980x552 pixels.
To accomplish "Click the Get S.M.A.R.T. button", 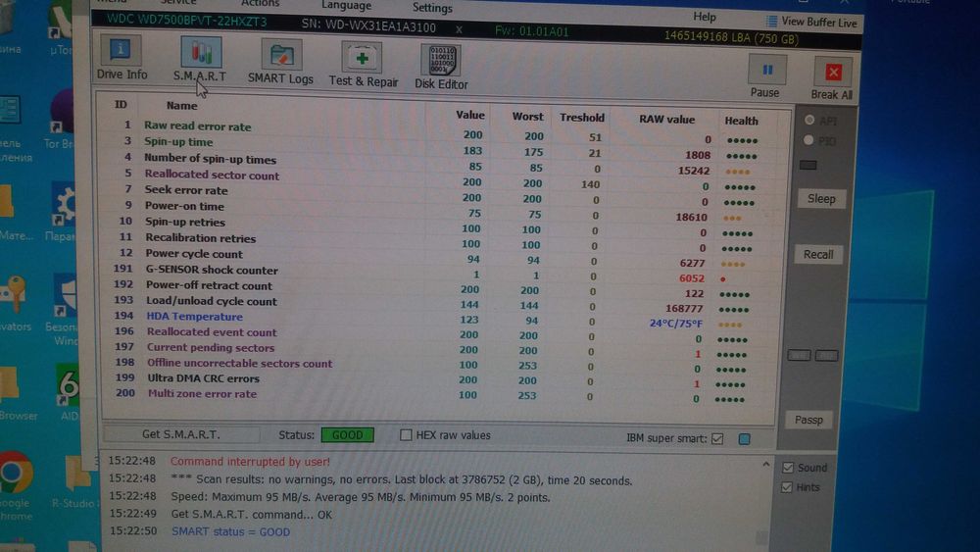I will coord(180,433).
